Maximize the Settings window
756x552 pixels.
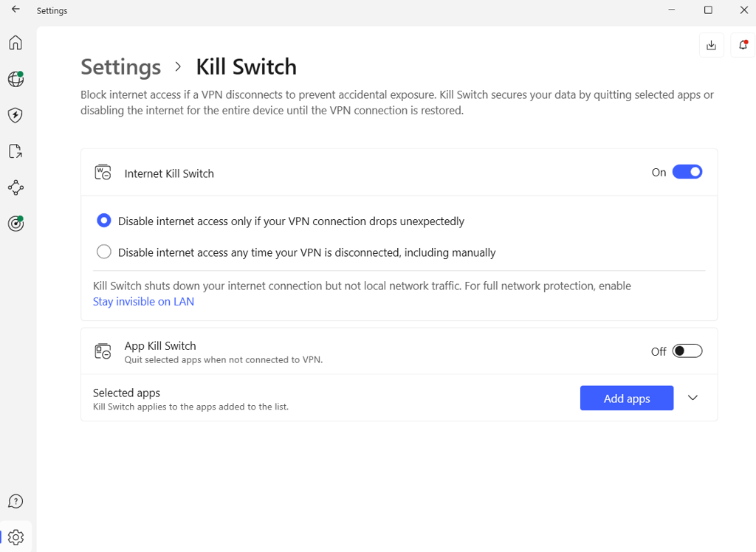coord(708,10)
